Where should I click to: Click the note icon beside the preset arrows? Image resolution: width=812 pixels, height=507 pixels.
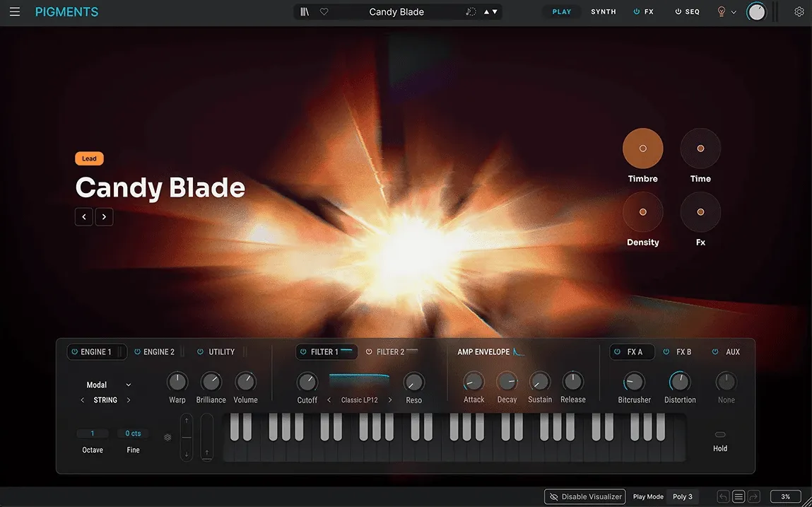(471, 11)
